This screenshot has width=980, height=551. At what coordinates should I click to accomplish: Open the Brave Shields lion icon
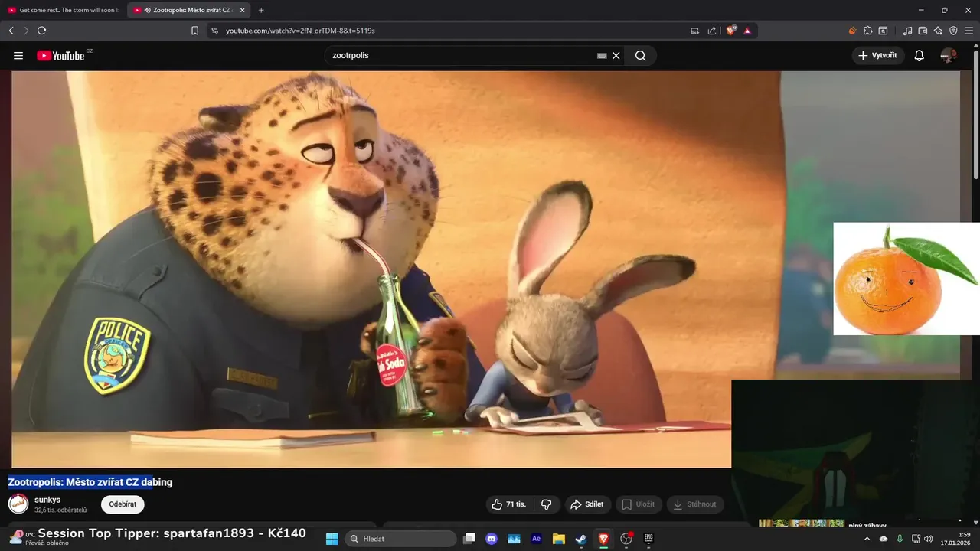731,31
